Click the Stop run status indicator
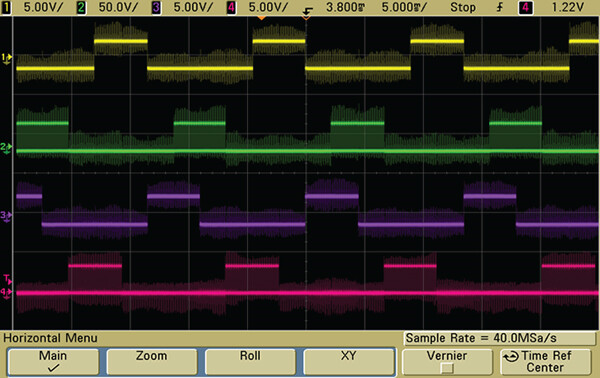The width and height of the screenshot is (600, 378). (x=463, y=7)
